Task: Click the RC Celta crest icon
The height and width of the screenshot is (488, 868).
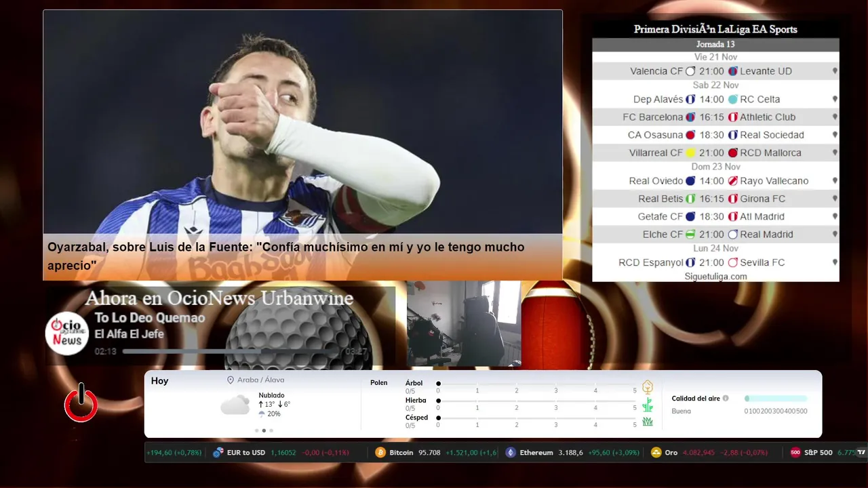Action: coord(732,100)
